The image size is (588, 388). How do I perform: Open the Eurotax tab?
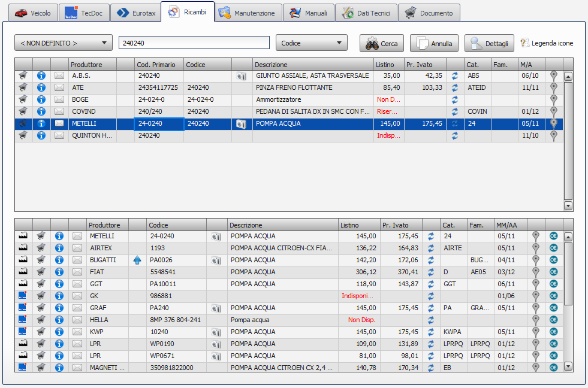coord(135,13)
